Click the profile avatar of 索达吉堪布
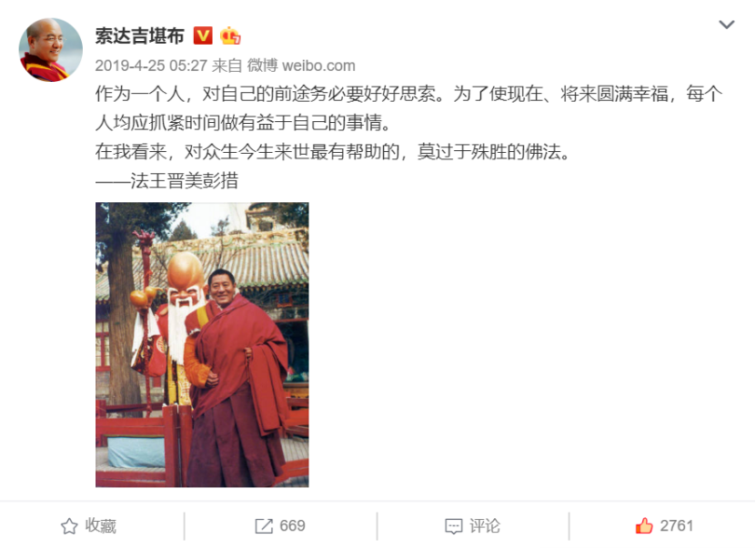This screenshot has width=756, height=549. (51, 50)
